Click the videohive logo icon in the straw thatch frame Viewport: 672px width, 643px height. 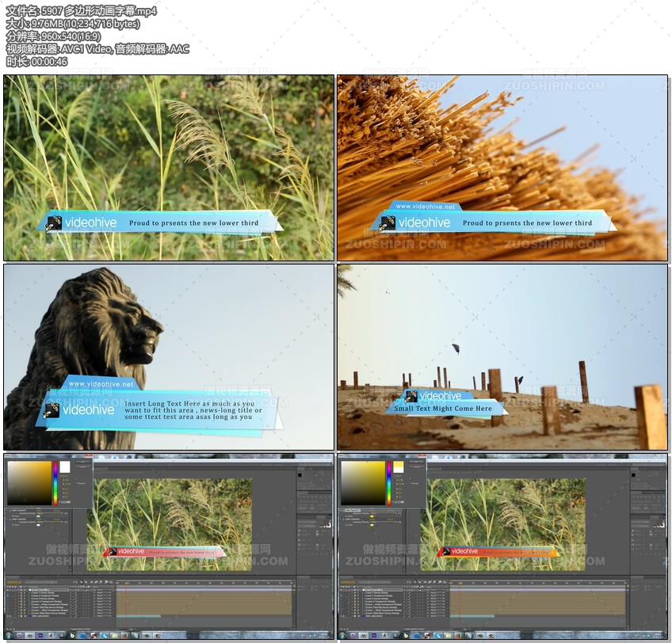click(x=388, y=223)
